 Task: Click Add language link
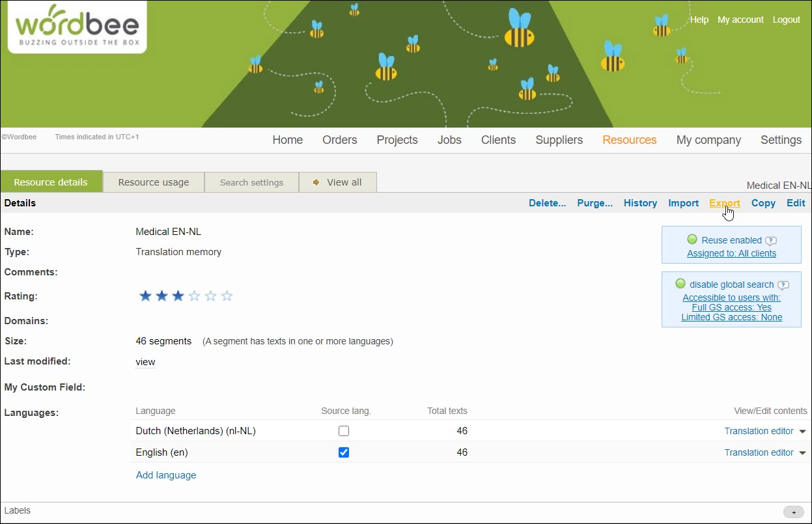point(166,475)
